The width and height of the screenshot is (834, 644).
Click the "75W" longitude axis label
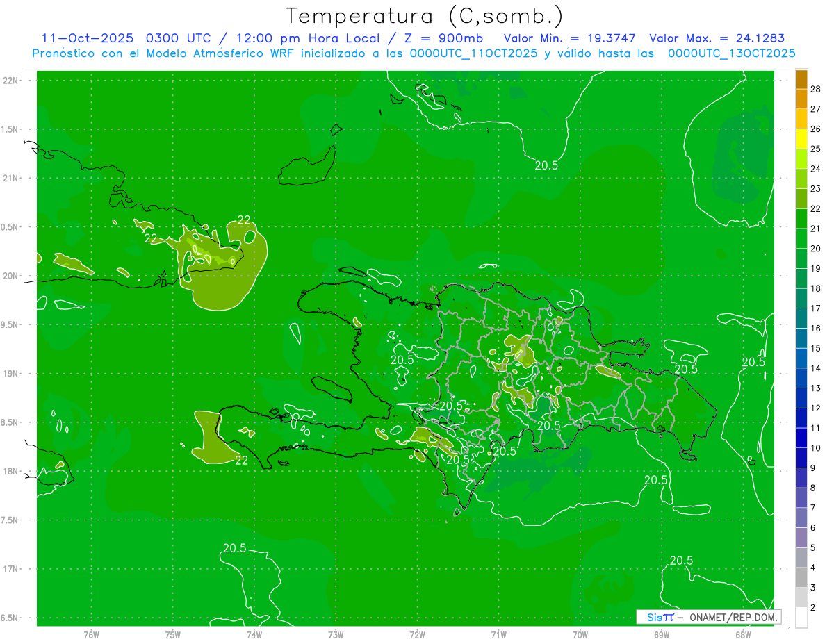click(173, 635)
